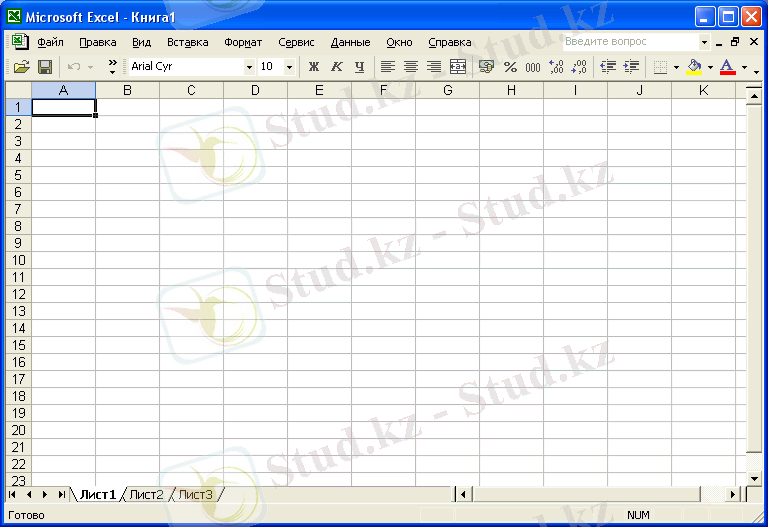The image size is (768, 527).
Task: Open the Fill Color dropdown arrow
Action: pos(710,67)
